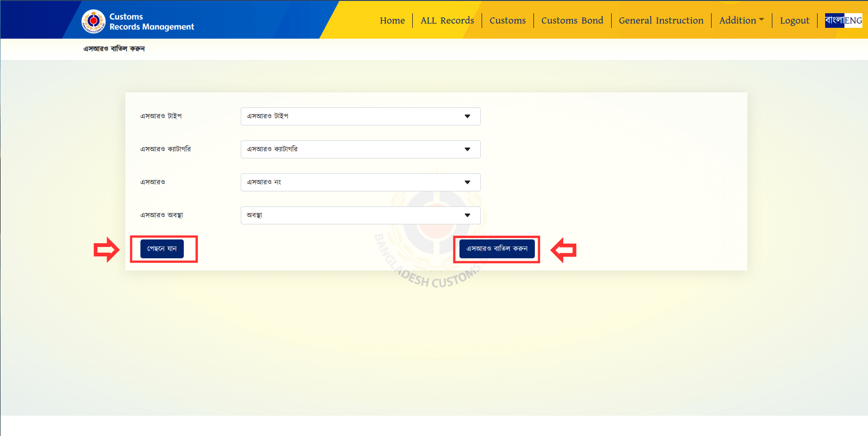This screenshot has height=436, width=868.
Task: Click the Logout link
Action: (x=794, y=20)
